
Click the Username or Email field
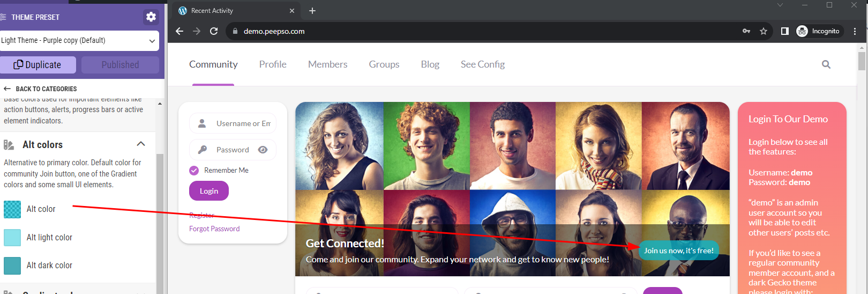tap(233, 123)
